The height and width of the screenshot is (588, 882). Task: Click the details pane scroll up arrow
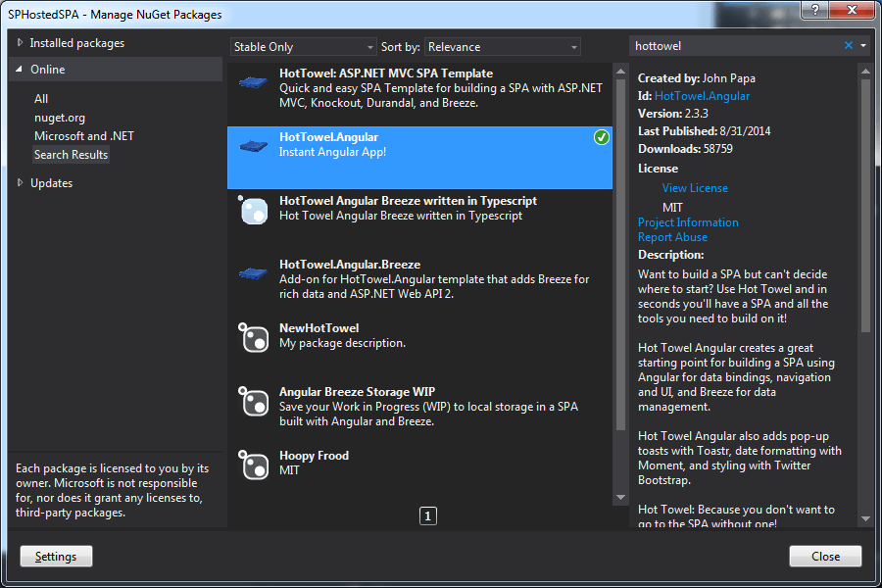tap(865, 72)
